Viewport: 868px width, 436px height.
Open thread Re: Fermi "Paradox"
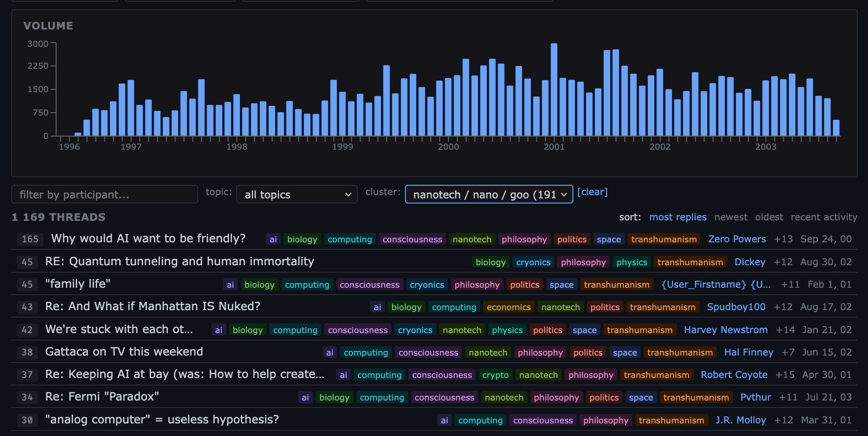pos(102,397)
